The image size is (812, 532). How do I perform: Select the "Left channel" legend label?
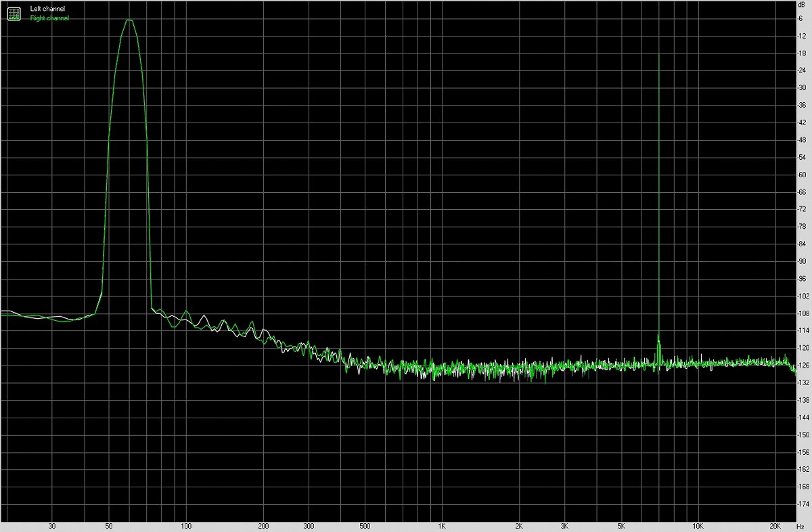tap(47, 9)
